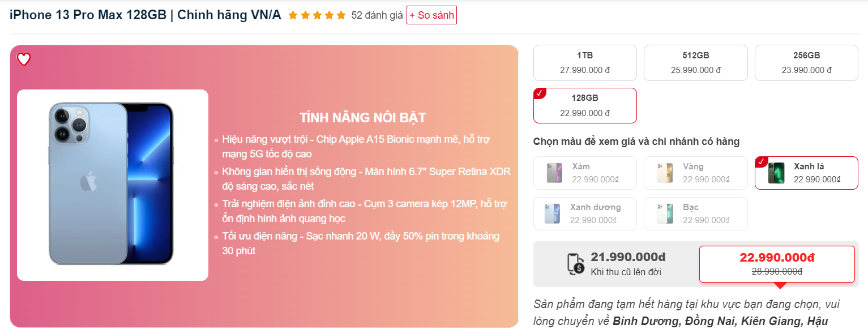Open the blue iPhone product image
This screenshot has height=329, width=868.
pyautogui.click(x=113, y=185)
